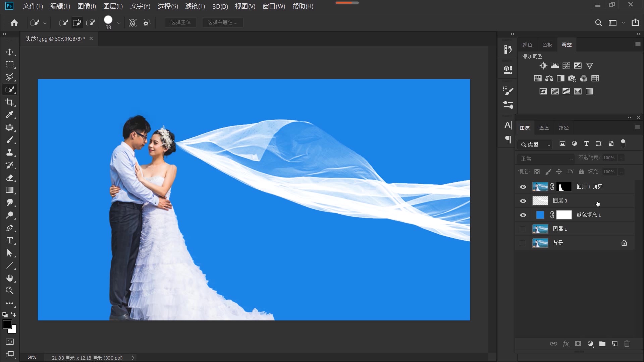Create a new group folder
This screenshot has height=362, width=644.
click(602, 344)
